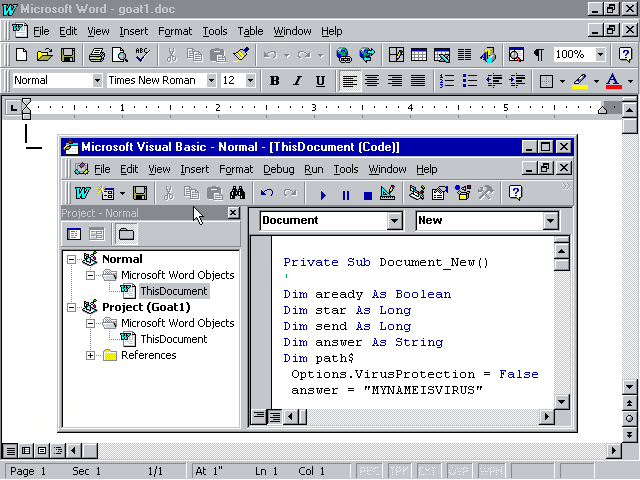Open Print Preview in Word toolbar
640x480 pixels.
120,54
